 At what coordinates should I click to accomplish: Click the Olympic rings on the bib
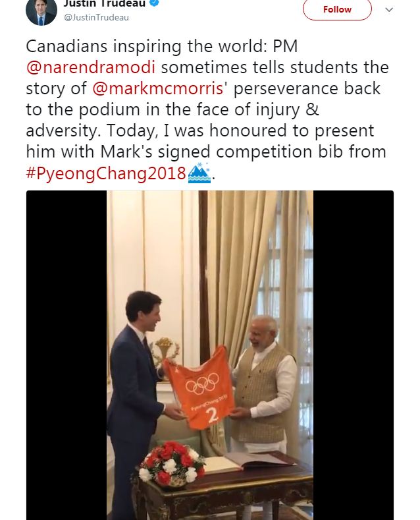[x=202, y=383]
